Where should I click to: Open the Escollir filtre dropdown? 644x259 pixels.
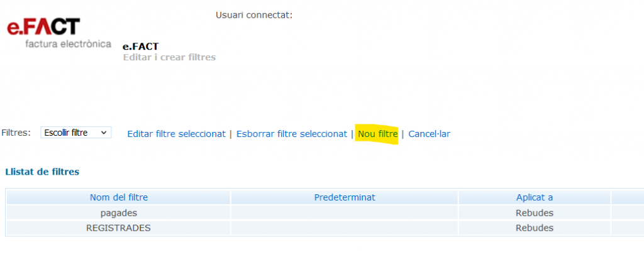click(x=75, y=133)
